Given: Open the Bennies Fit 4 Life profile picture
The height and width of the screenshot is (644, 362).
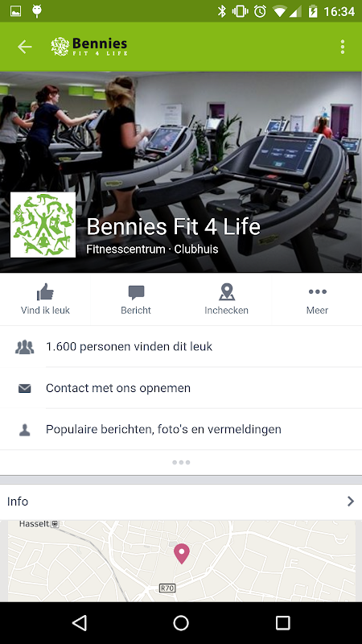Looking at the screenshot, I should click(x=43, y=225).
